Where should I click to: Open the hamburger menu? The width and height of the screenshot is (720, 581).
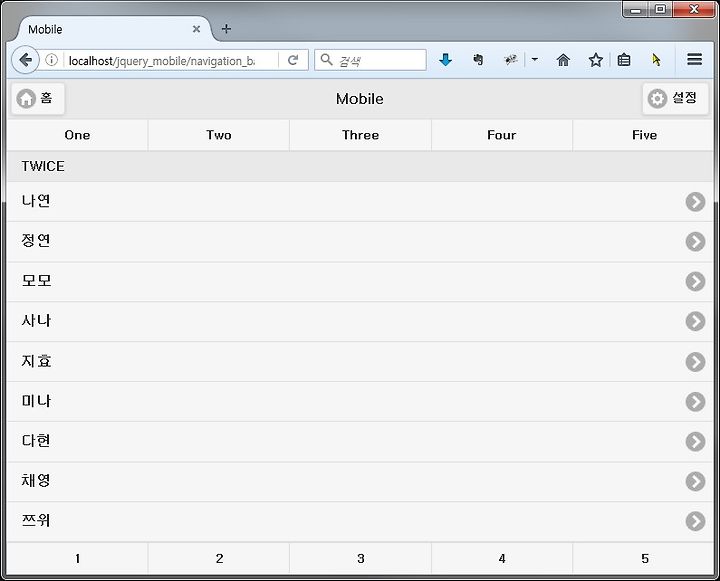tap(694, 59)
